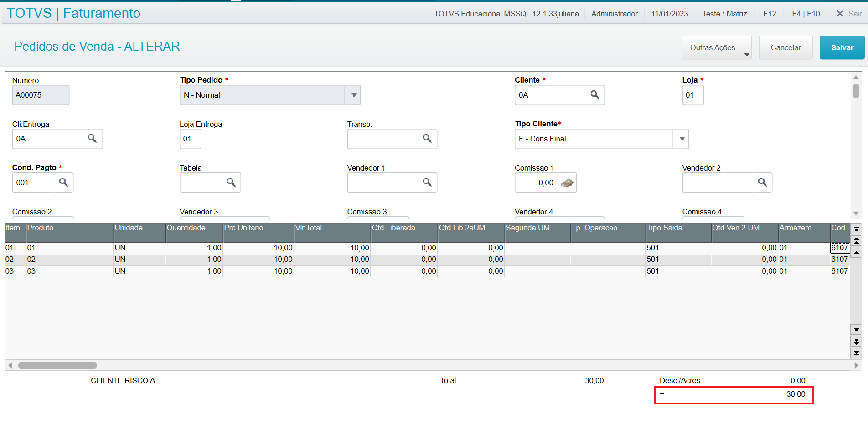
Task: Open the Outras Ações dropdown
Action: coord(717,47)
